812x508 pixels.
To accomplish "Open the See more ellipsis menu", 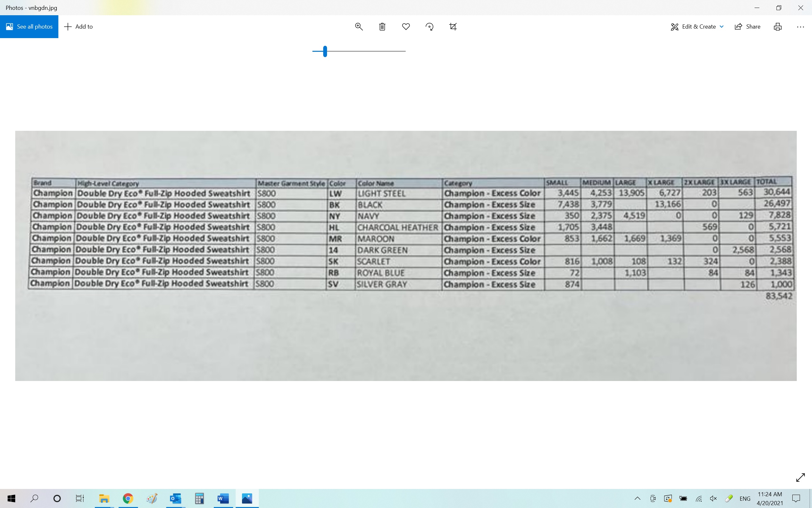I will 801,27.
